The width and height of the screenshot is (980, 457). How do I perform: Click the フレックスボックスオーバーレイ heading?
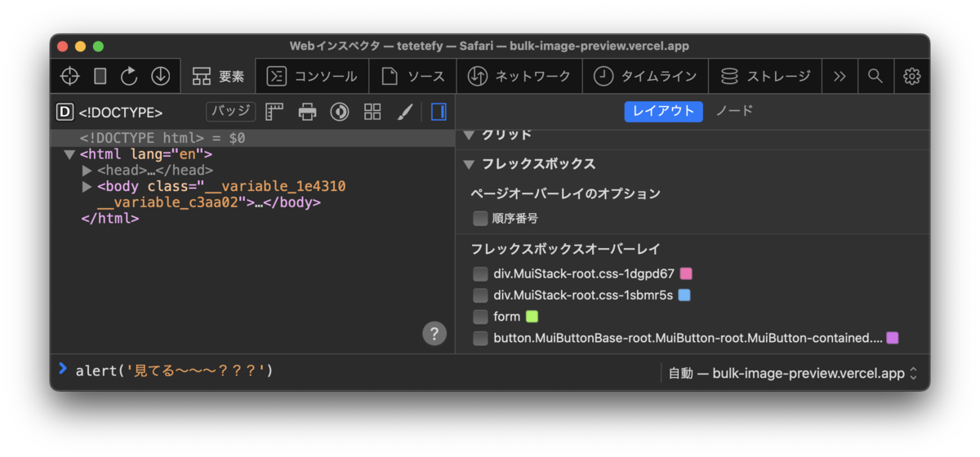point(565,249)
